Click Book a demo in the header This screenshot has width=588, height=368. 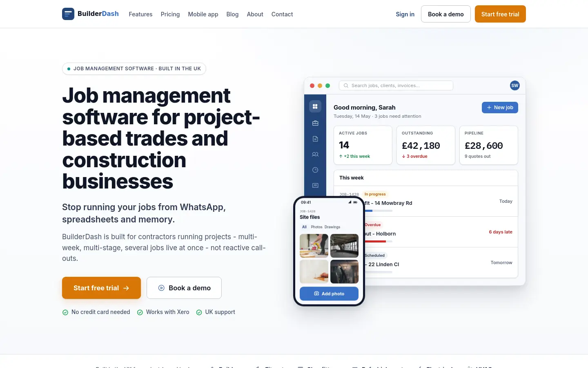click(x=446, y=14)
